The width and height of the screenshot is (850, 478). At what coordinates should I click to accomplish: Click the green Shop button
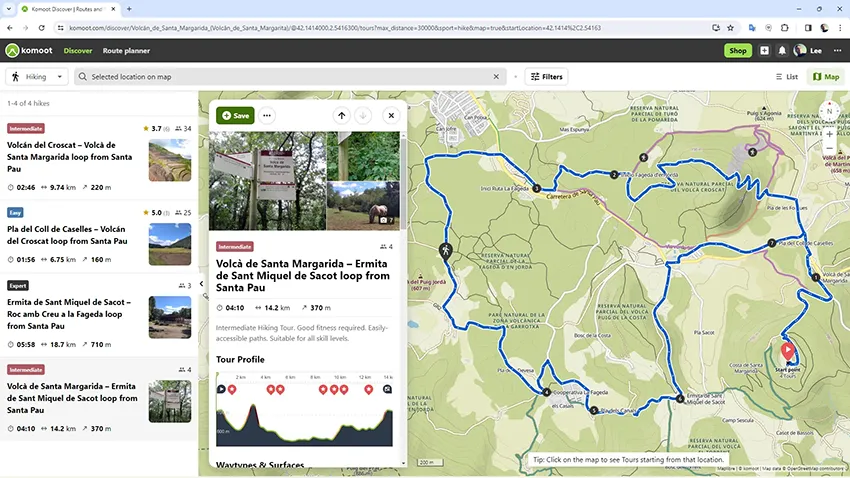click(737, 50)
